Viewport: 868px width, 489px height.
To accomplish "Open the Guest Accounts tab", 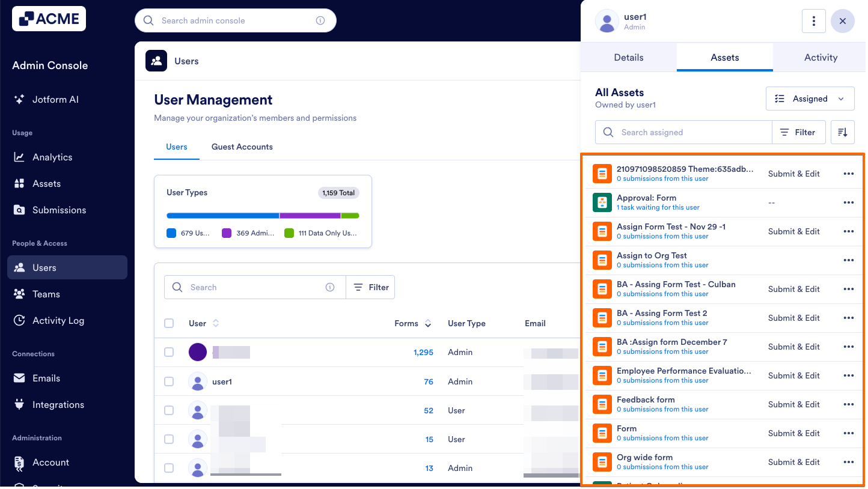I will [x=242, y=147].
